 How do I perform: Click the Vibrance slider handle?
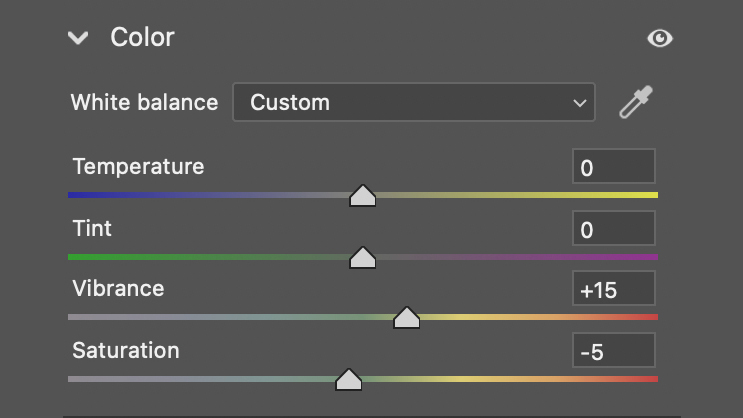point(407,318)
